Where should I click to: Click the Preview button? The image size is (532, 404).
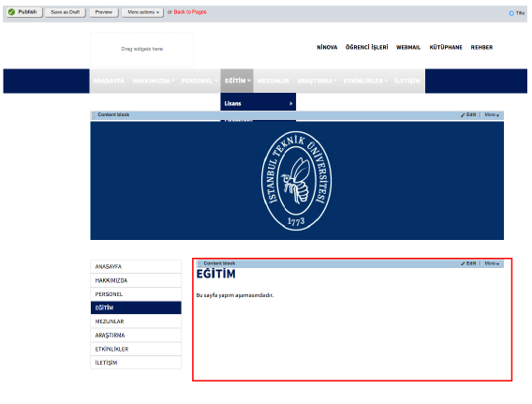tap(103, 12)
